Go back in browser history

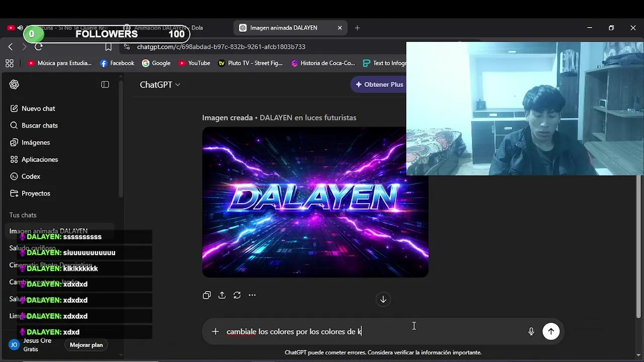coord(11,47)
